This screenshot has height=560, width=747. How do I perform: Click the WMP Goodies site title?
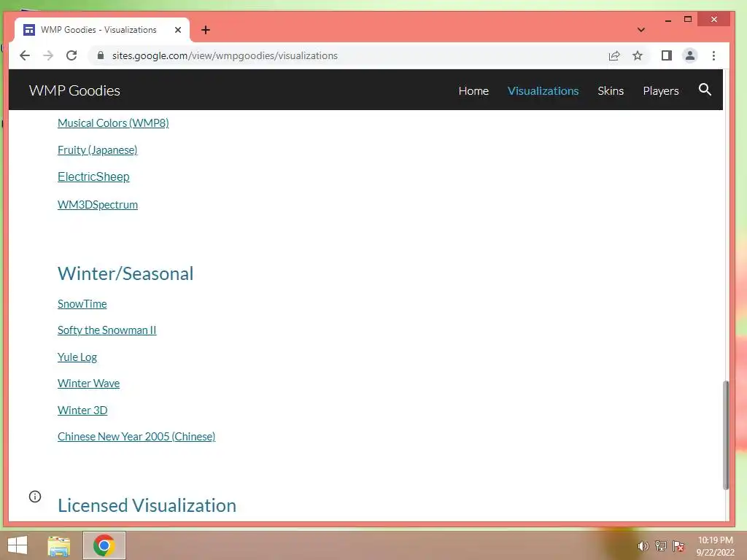coord(74,90)
